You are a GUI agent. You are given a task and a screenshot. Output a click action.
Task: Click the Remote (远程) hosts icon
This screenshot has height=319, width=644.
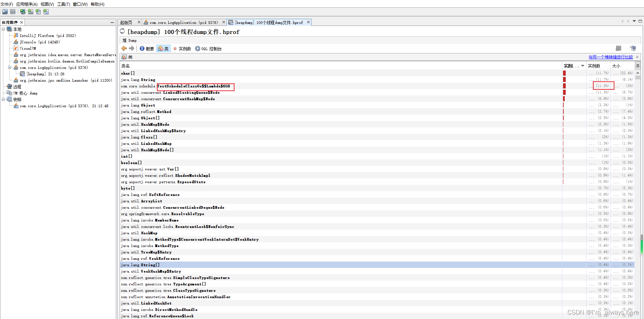tap(9, 86)
